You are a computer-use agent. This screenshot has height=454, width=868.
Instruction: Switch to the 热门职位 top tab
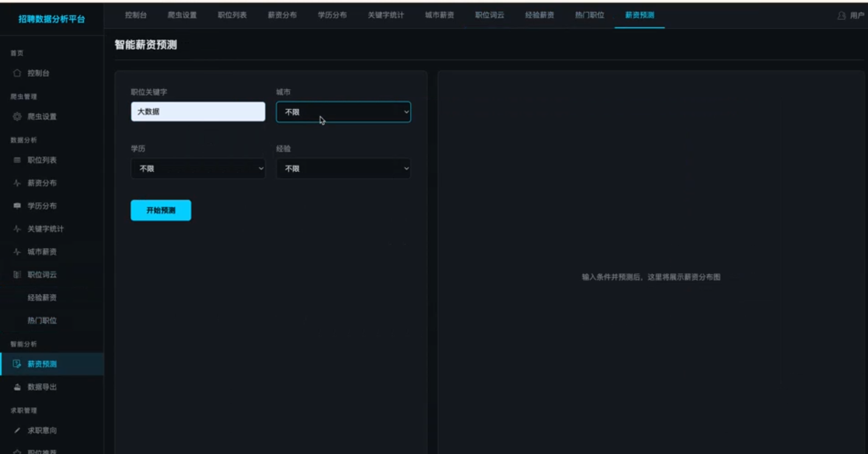(590, 15)
